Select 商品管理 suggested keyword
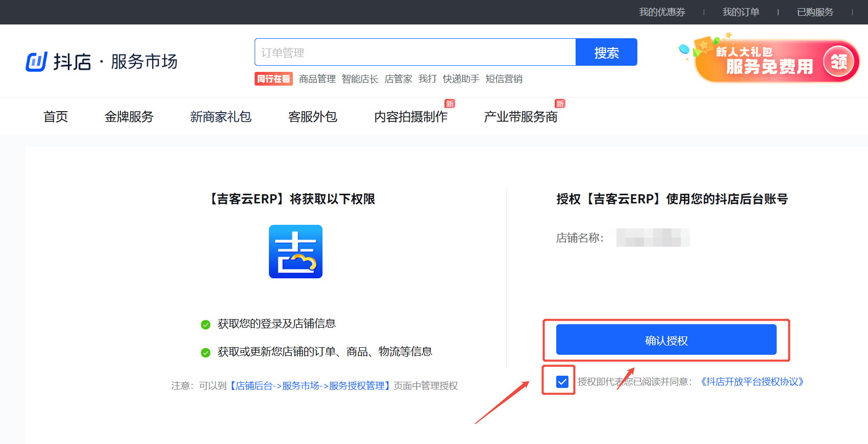 [317, 79]
